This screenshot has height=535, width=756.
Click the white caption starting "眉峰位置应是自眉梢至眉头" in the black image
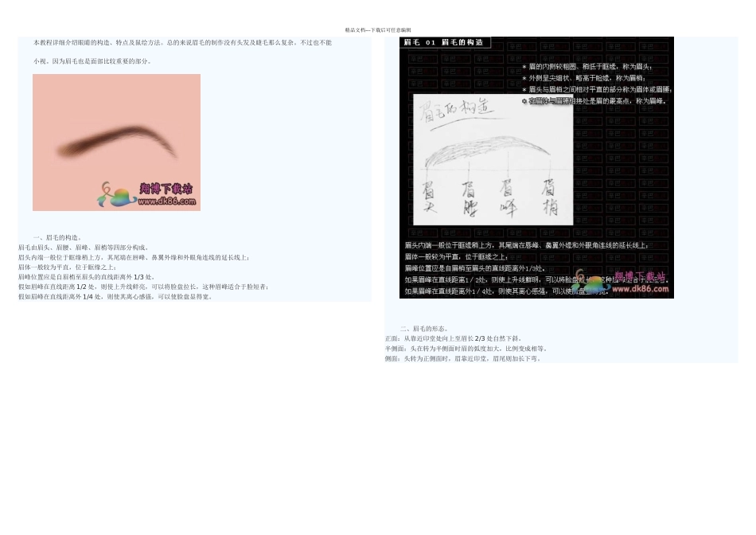475,269
